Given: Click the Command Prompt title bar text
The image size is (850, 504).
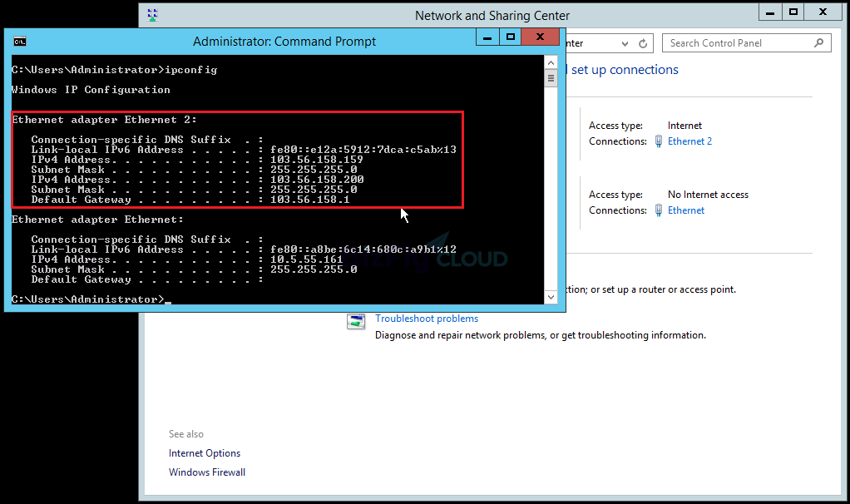Looking at the screenshot, I should 284,42.
